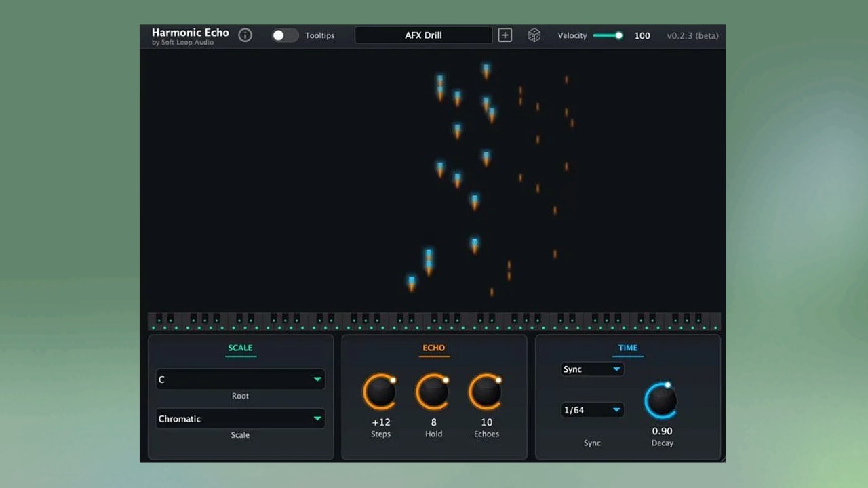Open the Root note dropdown showing C
The height and width of the screenshot is (488, 868).
coord(240,380)
